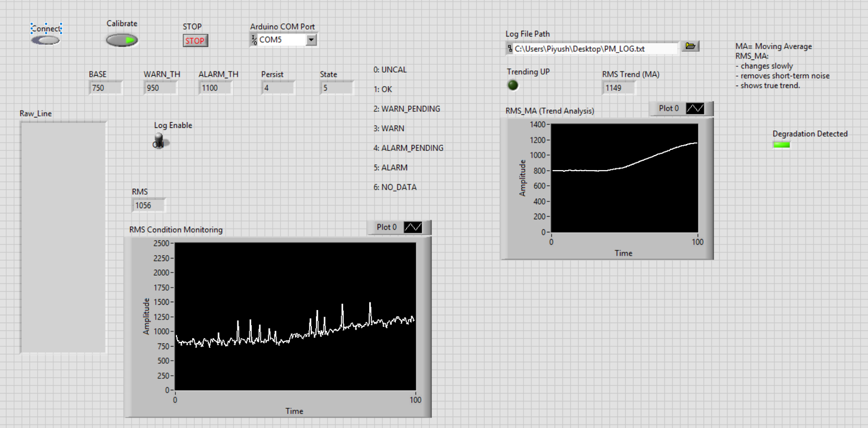Click the VISA I/O icon beside COM5
The image size is (868, 428).
pyautogui.click(x=253, y=40)
